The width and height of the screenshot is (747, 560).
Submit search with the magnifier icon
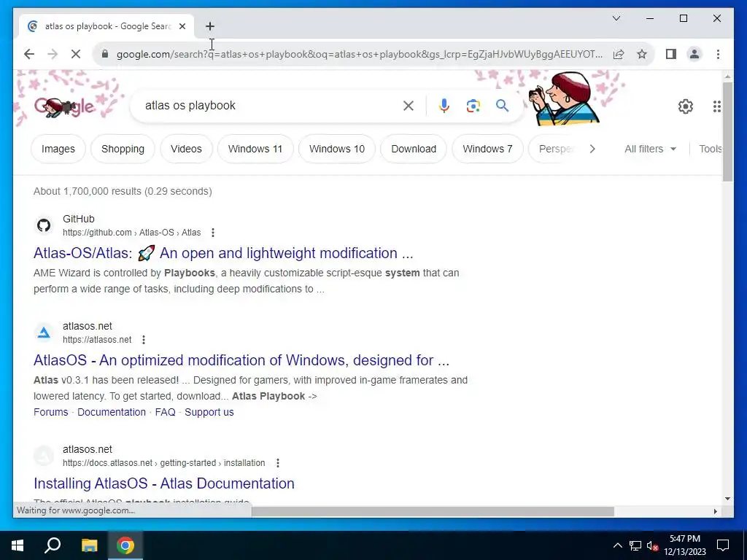502,106
